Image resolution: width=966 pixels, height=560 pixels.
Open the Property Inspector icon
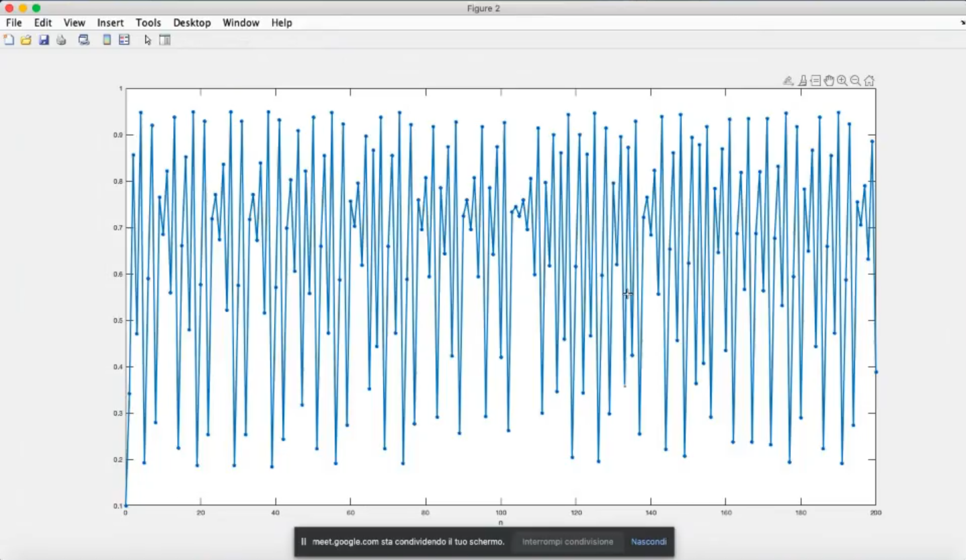tap(165, 40)
